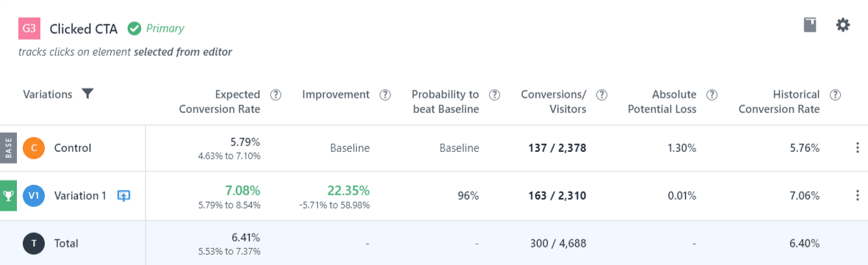Click the 7.06% historical rate
This screenshot has width=868, height=265.
pos(806,195)
